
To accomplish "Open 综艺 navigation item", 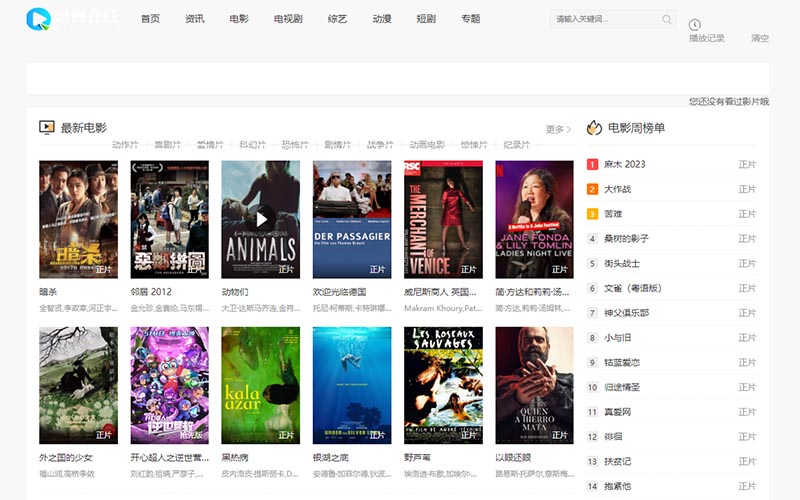I will (x=337, y=19).
